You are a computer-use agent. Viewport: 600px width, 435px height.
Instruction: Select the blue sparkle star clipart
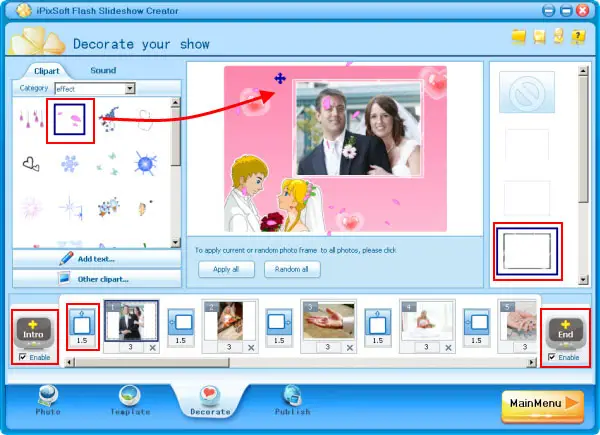71,208
